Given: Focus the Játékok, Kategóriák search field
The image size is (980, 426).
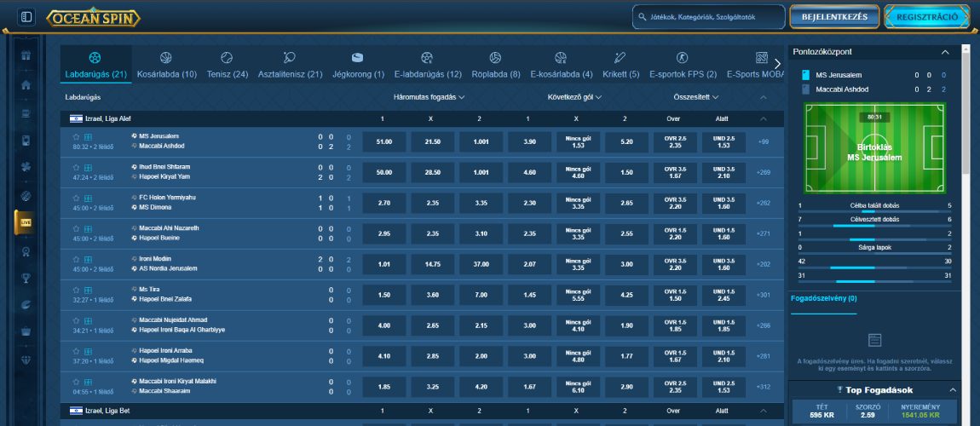Looking at the screenshot, I should 709,18.
